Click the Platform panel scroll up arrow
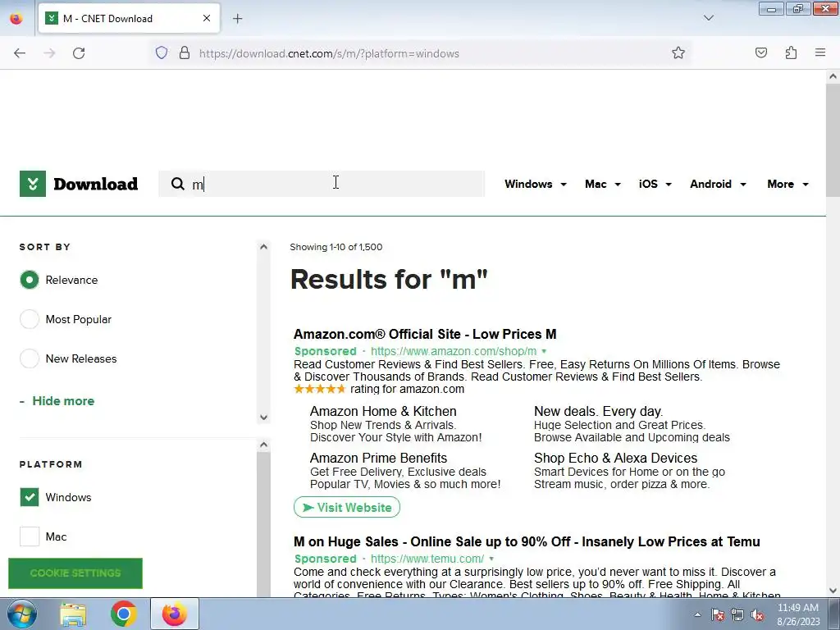The image size is (840, 630). [x=263, y=445]
